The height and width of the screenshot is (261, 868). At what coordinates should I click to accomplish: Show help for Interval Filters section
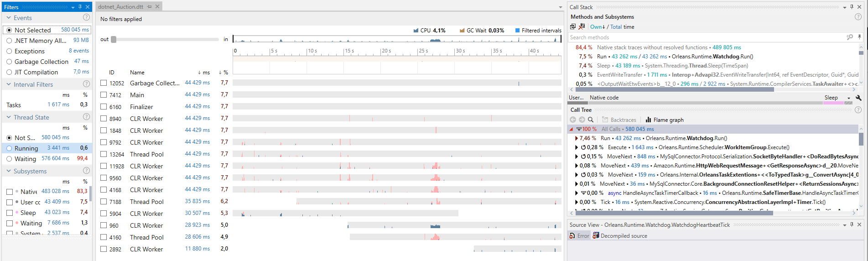pyautogui.click(x=86, y=84)
